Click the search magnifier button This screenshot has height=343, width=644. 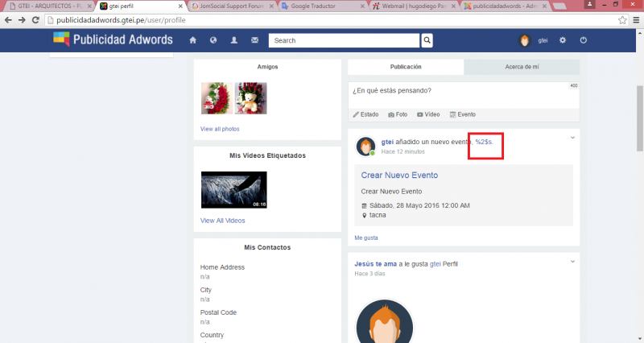tap(427, 40)
